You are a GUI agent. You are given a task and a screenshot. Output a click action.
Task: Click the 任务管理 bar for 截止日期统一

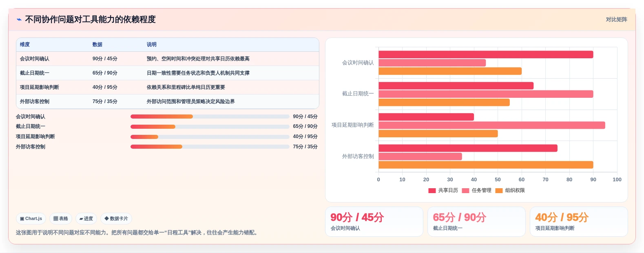[x=486, y=94]
